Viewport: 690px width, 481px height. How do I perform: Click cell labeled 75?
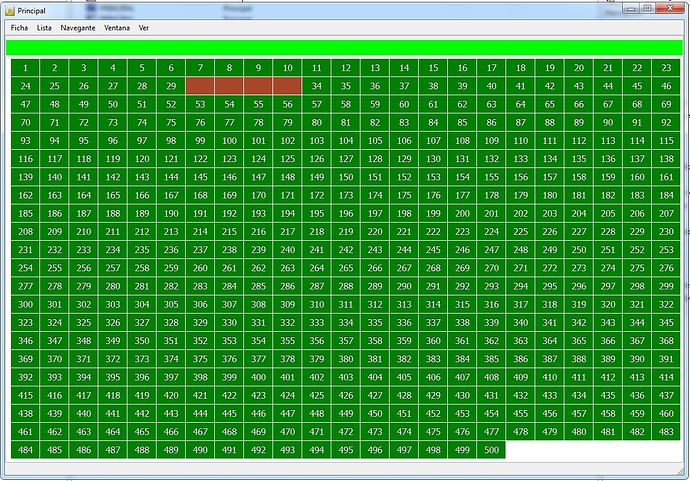point(171,122)
